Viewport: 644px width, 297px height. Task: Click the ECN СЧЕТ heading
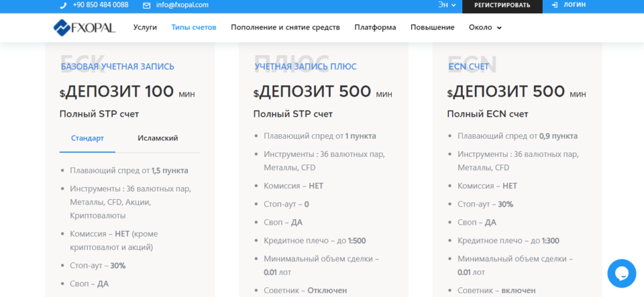469,67
